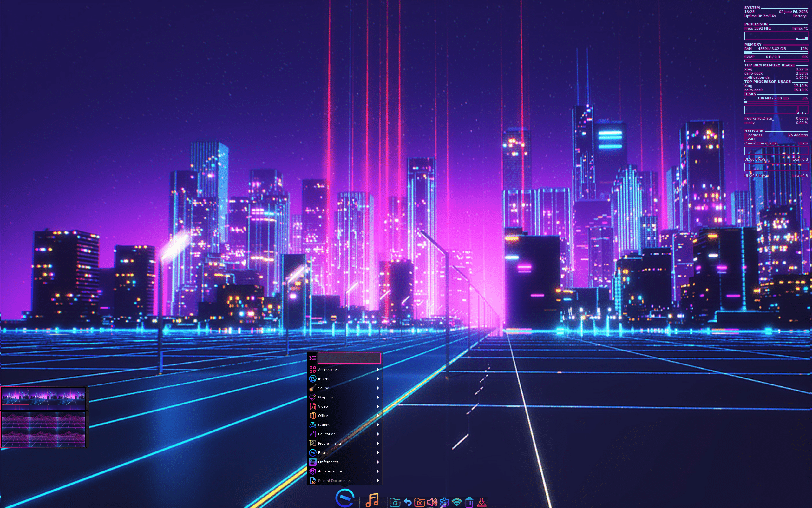This screenshot has width=812, height=508.
Task: Click the Accessories category icon
Action: coord(313,370)
